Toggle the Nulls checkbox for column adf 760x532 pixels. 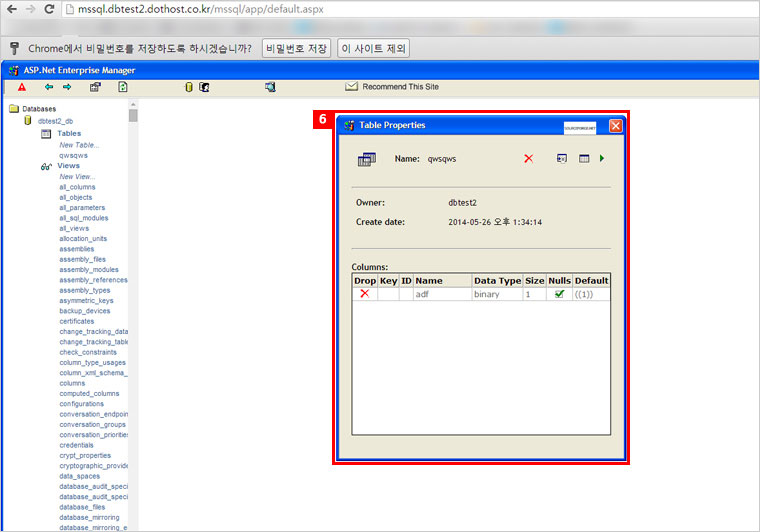pyautogui.click(x=560, y=294)
